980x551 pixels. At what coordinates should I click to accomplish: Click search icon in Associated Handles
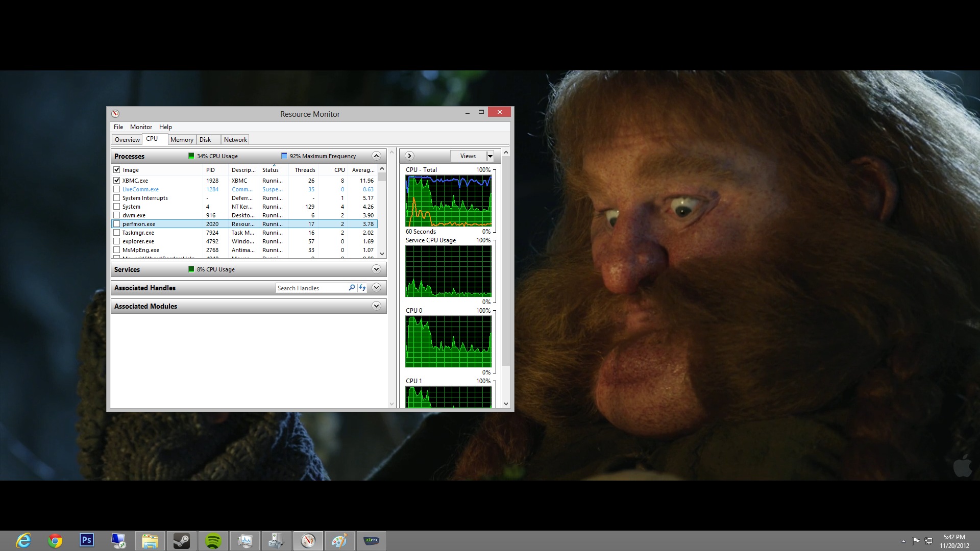352,288
